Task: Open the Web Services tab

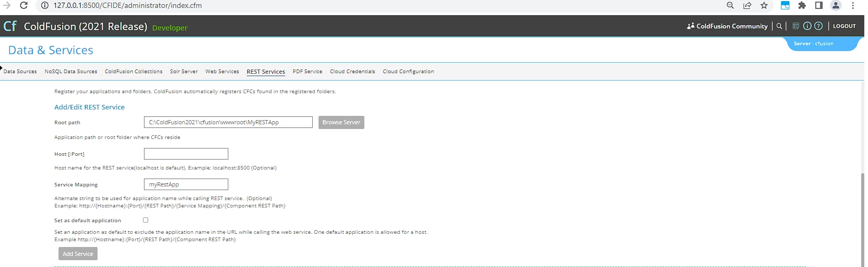Action: (222, 72)
